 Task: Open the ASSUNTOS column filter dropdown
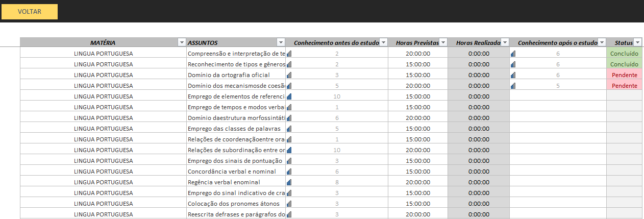280,42
